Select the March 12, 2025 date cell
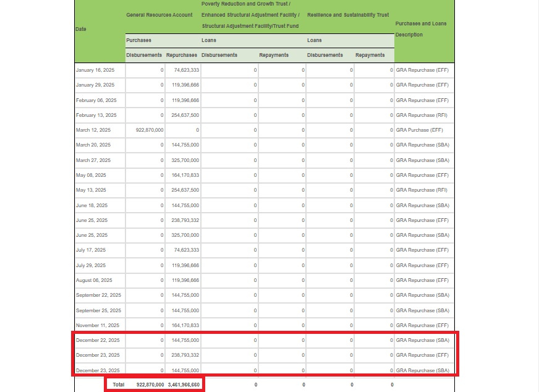This screenshot has height=392, width=539. [93, 130]
